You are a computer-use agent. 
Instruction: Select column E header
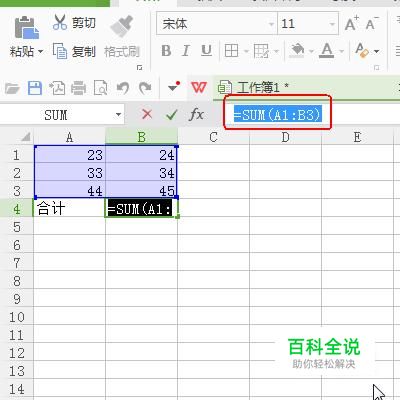click(357, 137)
